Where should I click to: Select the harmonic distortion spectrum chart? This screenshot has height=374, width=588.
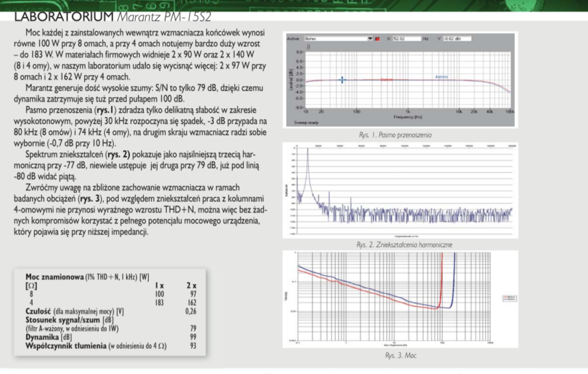click(x=400, y=190)
